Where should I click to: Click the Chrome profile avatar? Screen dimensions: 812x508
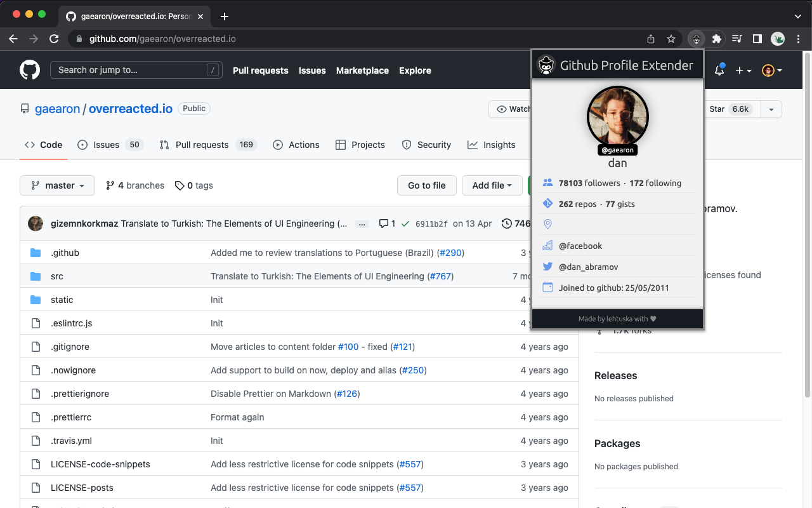(x=778, y=39)
